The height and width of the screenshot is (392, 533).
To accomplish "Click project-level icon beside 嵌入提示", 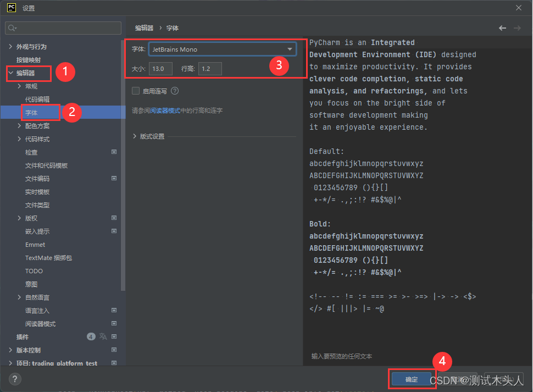I will click(x=114, y=231).
